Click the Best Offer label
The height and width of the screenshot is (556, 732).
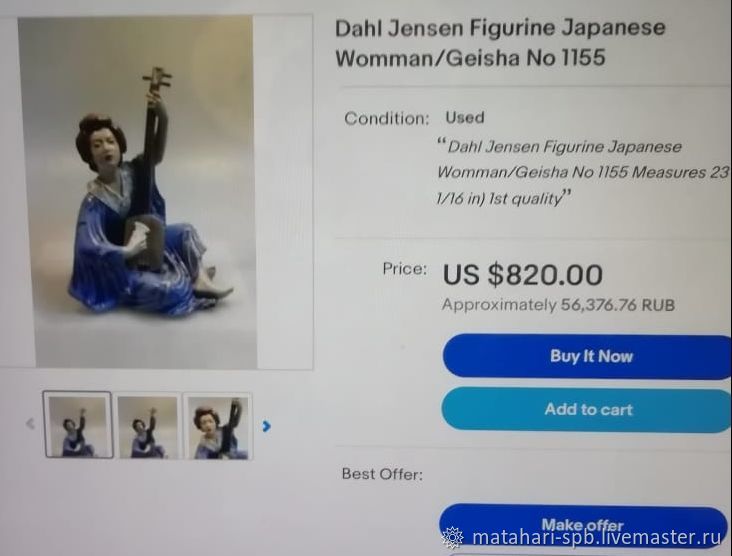(x=382, y=474)
